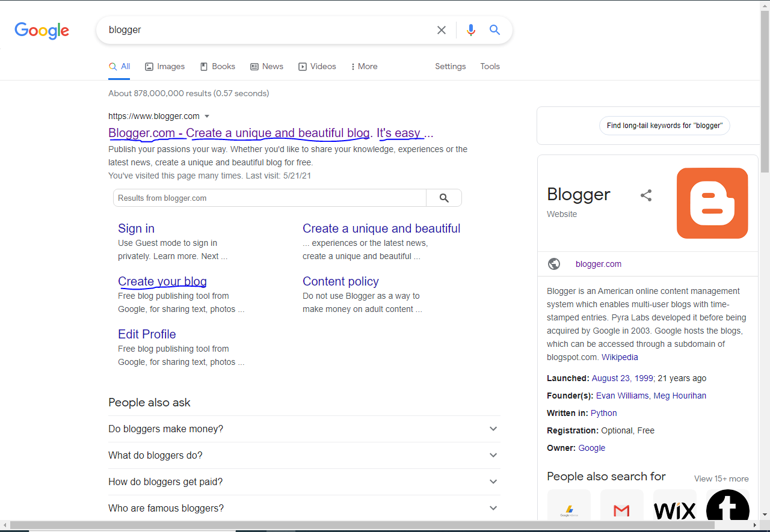The height and width of the screenshot is (532, 770).
Task: Click the https://www.blogger.com URL text
Action: click(x=154, y=116)
